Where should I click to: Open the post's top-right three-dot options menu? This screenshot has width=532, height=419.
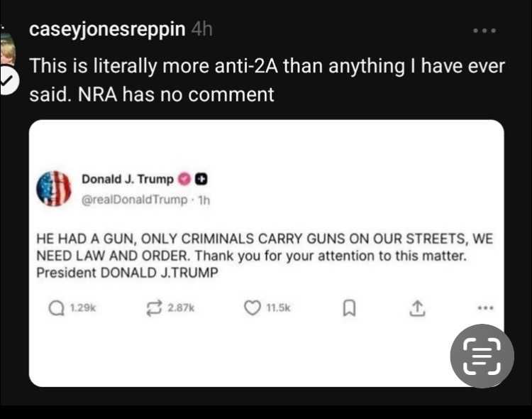point(484,31)
